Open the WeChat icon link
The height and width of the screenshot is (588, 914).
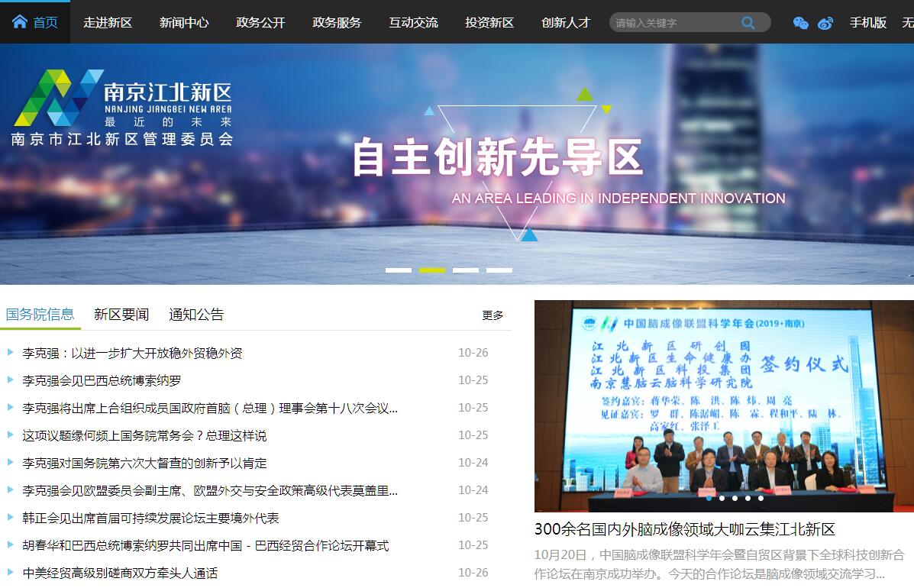[800, 23]
